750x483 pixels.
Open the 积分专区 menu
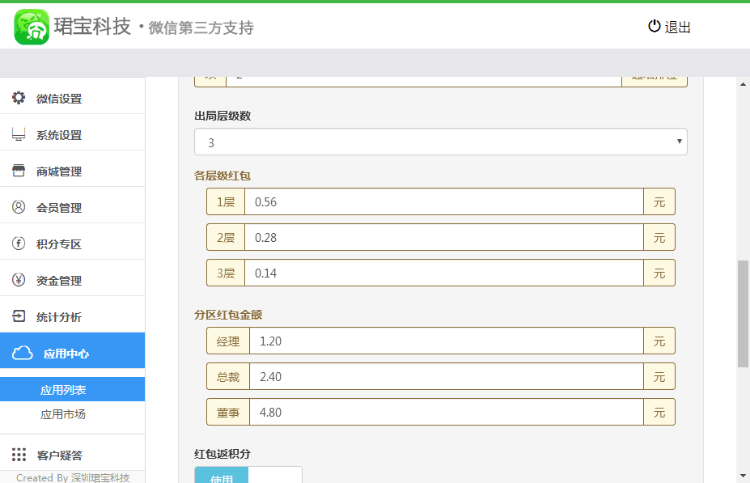73,242
